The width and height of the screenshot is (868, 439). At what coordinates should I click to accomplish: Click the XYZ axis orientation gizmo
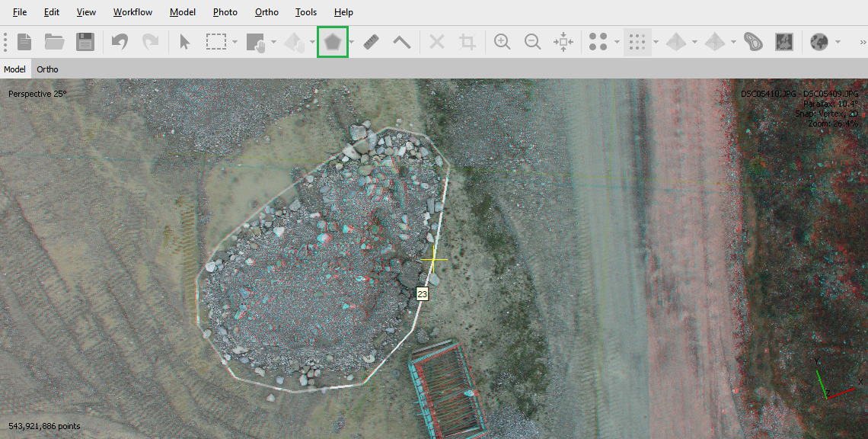tap(837, 380)
